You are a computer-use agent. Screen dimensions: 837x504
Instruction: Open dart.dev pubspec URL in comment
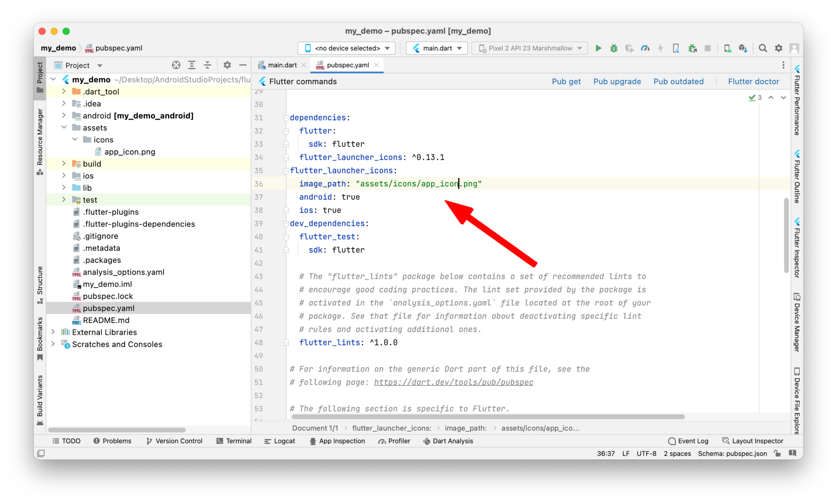coord(454,382)
